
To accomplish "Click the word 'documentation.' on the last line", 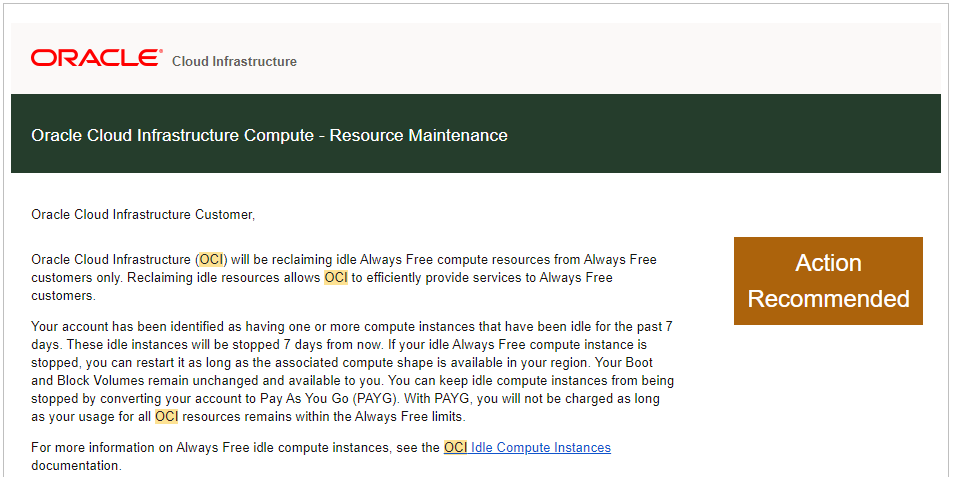I will (x=76, y=465).
